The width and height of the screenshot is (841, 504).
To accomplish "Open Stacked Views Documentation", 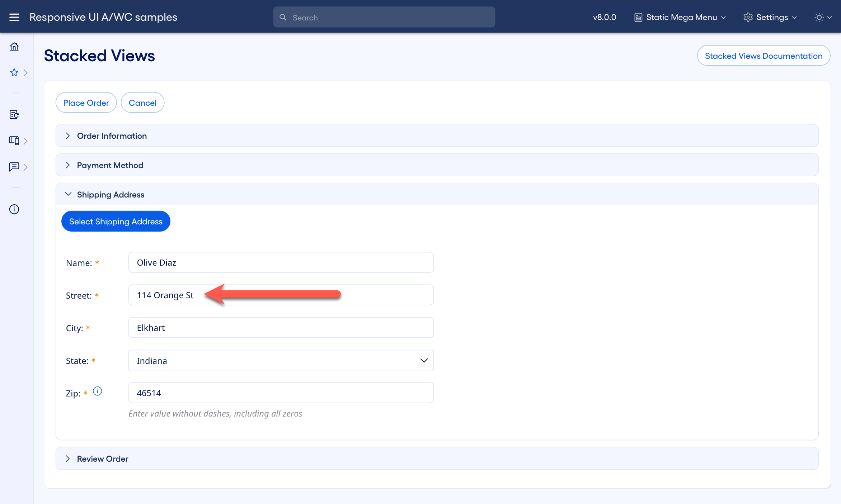I will 763,56.
